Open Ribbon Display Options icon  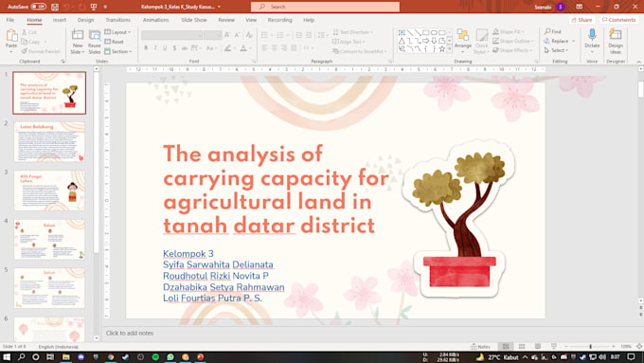579,7
